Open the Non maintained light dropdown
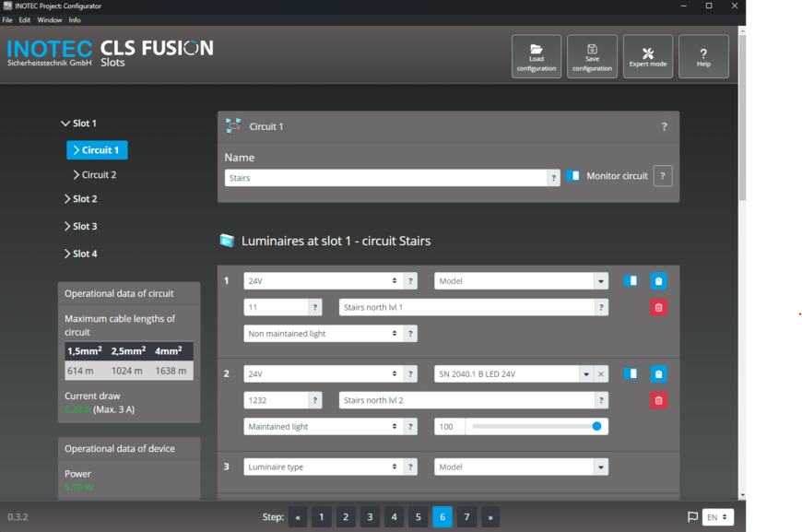802x532 pixels. pos(323,334)
